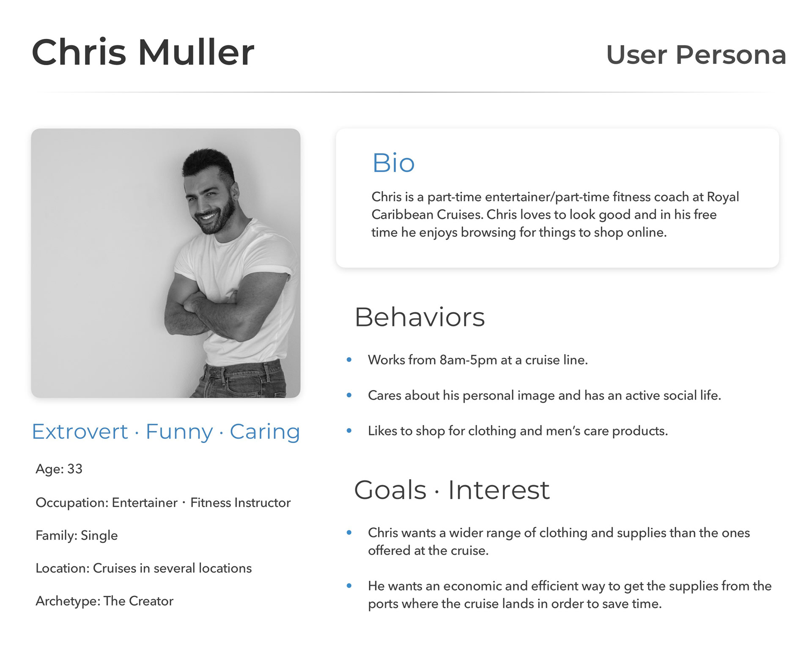Click the Extrovert personality trait
Image resolution: width=812 pixels, height=655 pixels.
pos(80,432)
